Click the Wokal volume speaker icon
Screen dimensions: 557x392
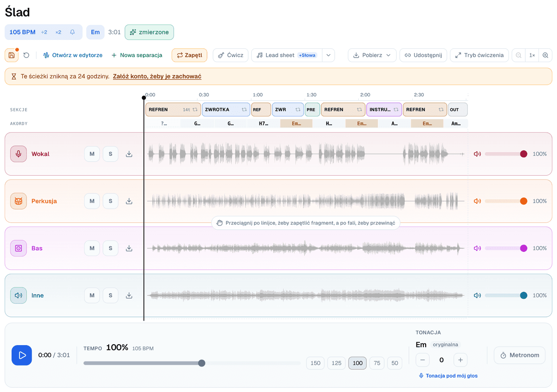click(x=477, y=154)
